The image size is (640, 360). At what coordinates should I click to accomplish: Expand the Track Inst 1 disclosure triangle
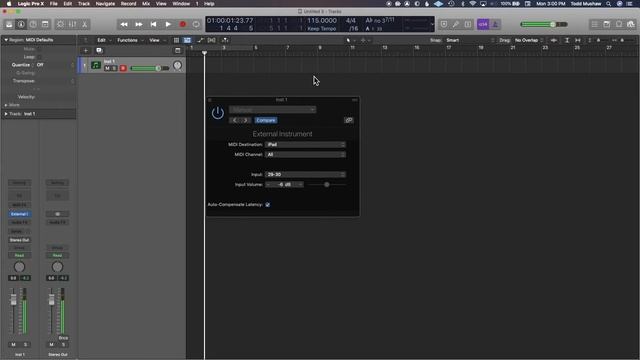6,114
